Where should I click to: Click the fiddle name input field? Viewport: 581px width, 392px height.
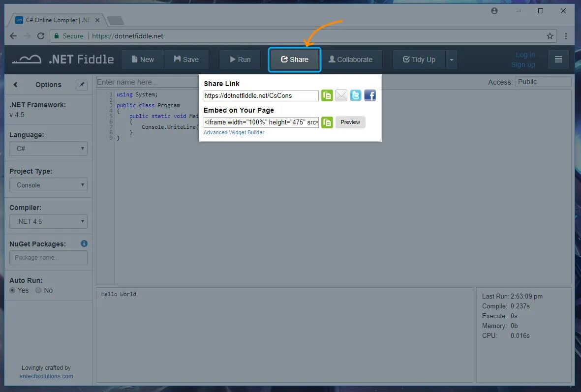point(148,82)
